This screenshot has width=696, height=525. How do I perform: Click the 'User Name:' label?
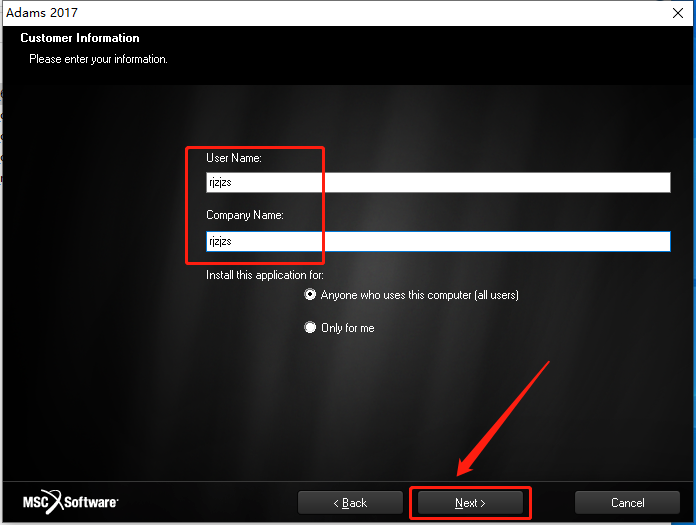pyautogui.click(x=234, y=158)
